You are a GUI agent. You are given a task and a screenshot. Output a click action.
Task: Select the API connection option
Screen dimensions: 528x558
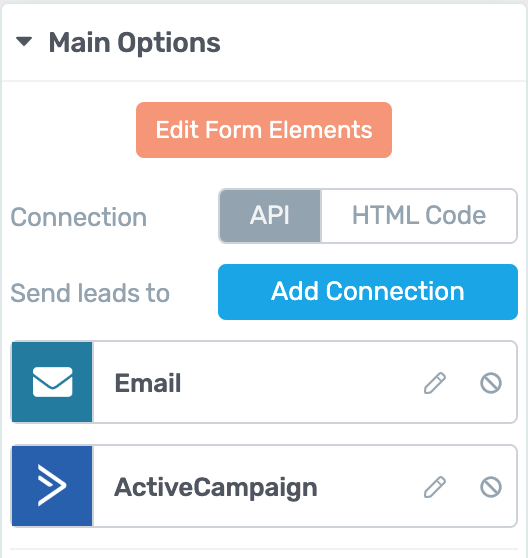pyautogui.click(x=270, y=216)
